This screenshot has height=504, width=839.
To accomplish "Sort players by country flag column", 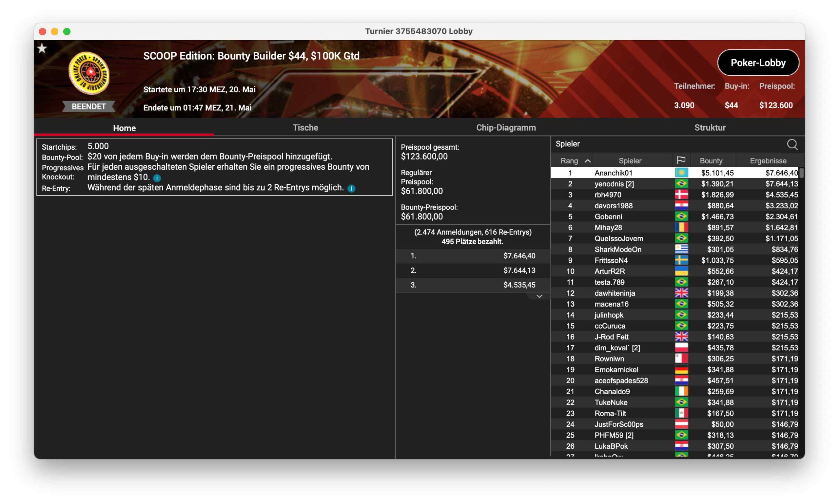I will click(681, 160).
